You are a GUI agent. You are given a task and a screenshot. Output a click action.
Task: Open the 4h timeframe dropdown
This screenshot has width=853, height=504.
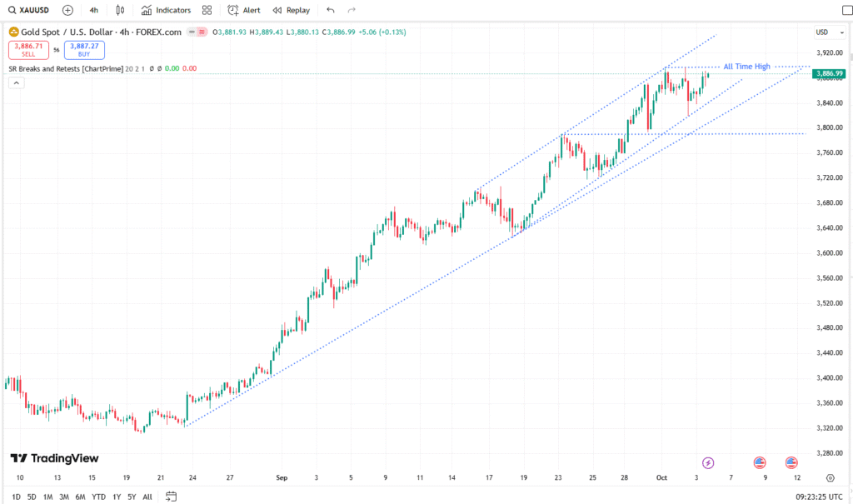[x=93, y=9]
